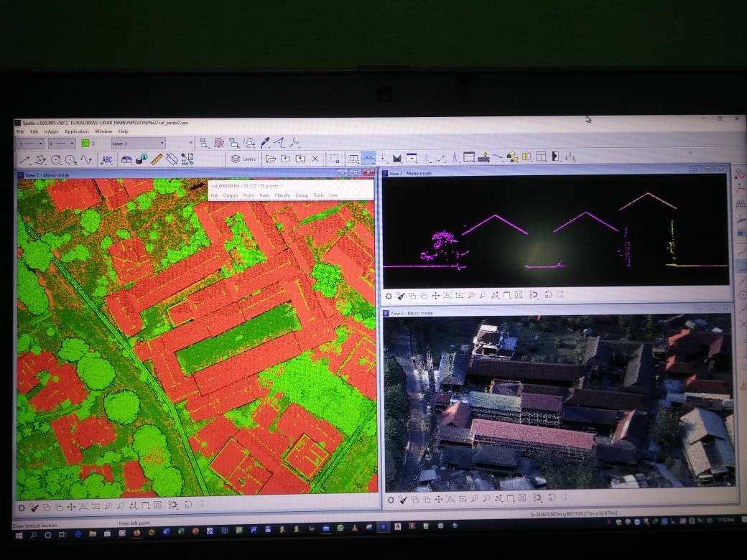
Task: Open the Window menu
Action: point(103,131)
